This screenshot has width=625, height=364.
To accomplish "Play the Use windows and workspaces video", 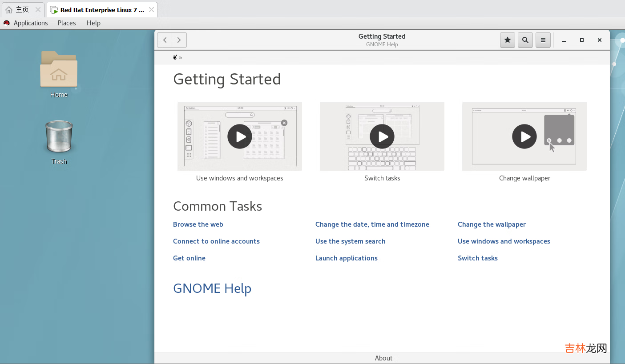I will tap(239, 136).
